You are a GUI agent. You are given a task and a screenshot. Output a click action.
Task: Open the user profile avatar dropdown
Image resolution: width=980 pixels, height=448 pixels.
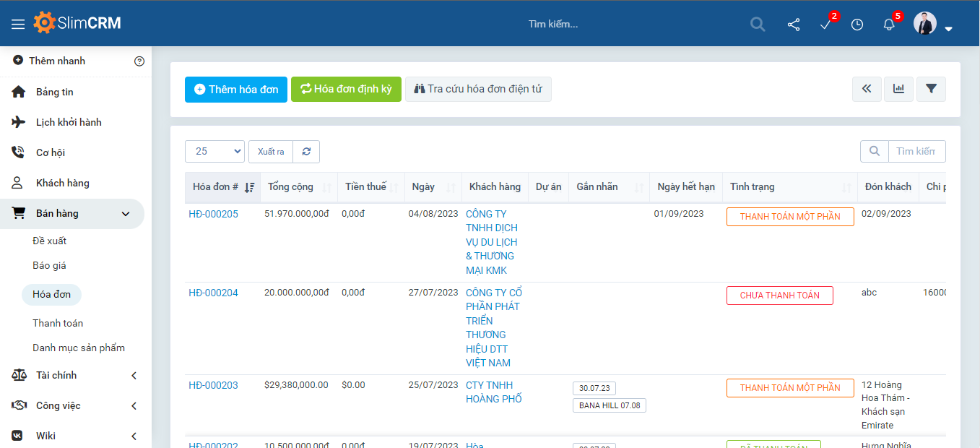tap(932, 25)
